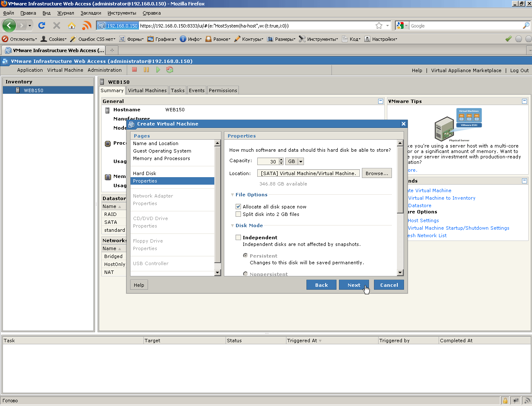Click the Cancel button
This screenshot has width=532, height=406.
pyautogui.click(x=389, y=285)
